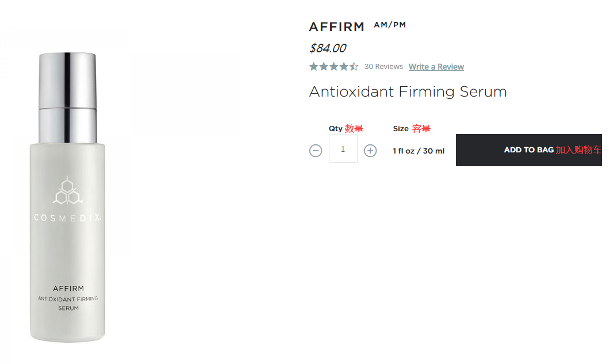Click the COSMEDIX brand name on bottle
Image resolution: width=610 pixels, height=364 pixels.
click(x=68, y=218)
